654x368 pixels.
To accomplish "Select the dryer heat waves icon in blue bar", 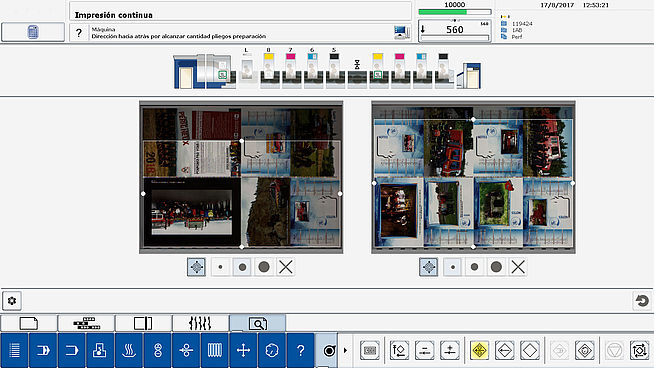I will (x=129, y=350).
